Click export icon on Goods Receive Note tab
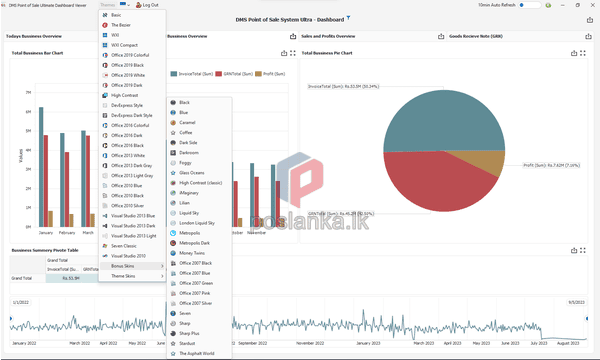The height and width of the screenshot is (360, 600). 588,36
